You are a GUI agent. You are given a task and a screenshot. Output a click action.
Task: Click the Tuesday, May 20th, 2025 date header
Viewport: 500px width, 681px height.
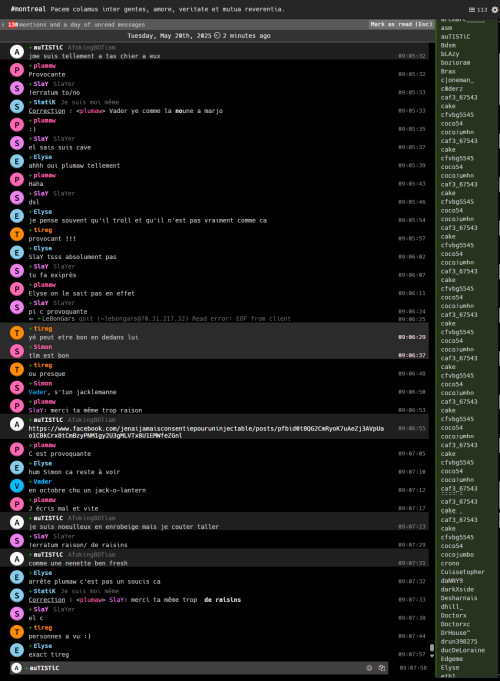tap(169, 36)
